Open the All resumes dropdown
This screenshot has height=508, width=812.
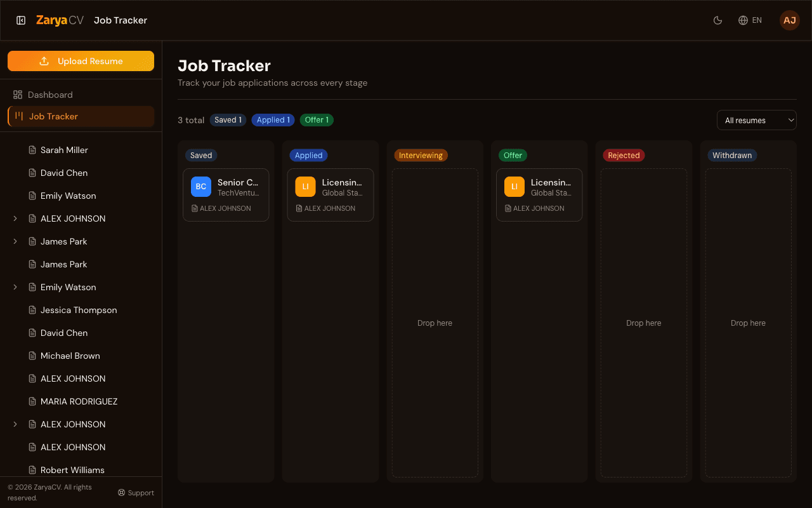pyautogui.click(x=756, y=119)
